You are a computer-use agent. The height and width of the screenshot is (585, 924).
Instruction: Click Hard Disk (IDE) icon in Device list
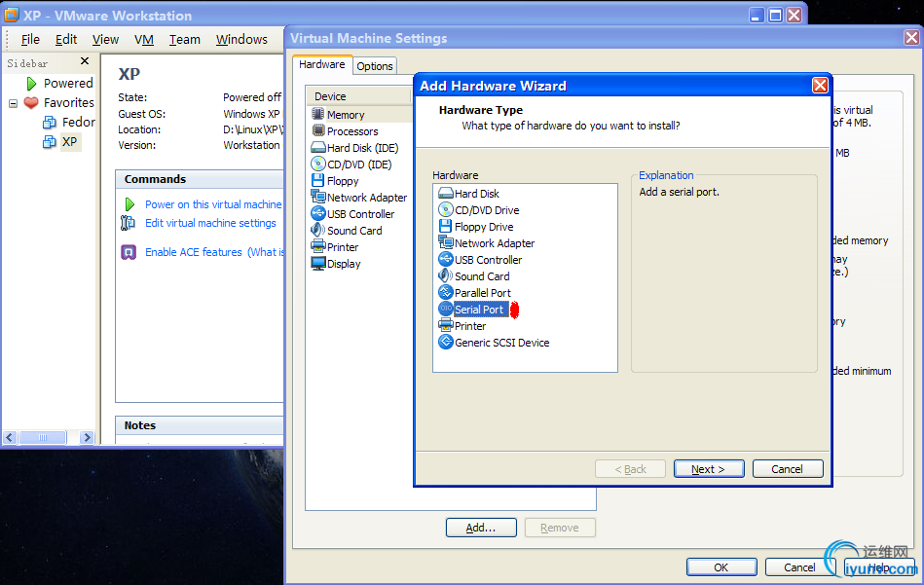tap(318, 147)
